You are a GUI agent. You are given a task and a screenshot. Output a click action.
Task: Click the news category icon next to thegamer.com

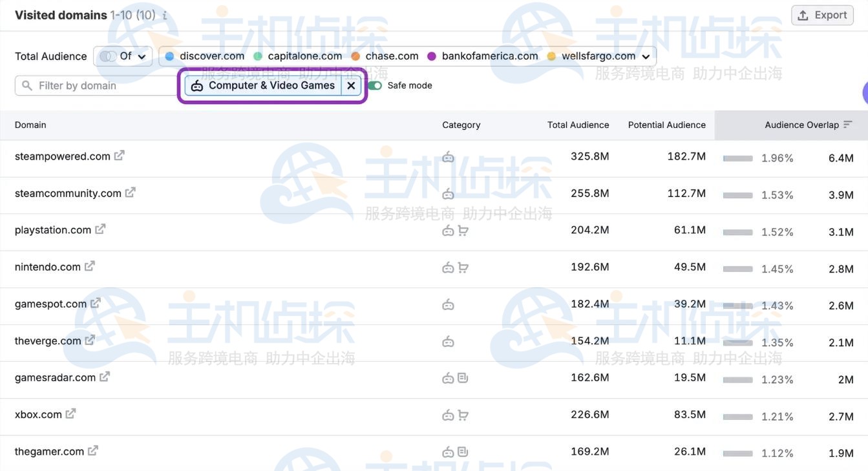click(x=461, y=451)
